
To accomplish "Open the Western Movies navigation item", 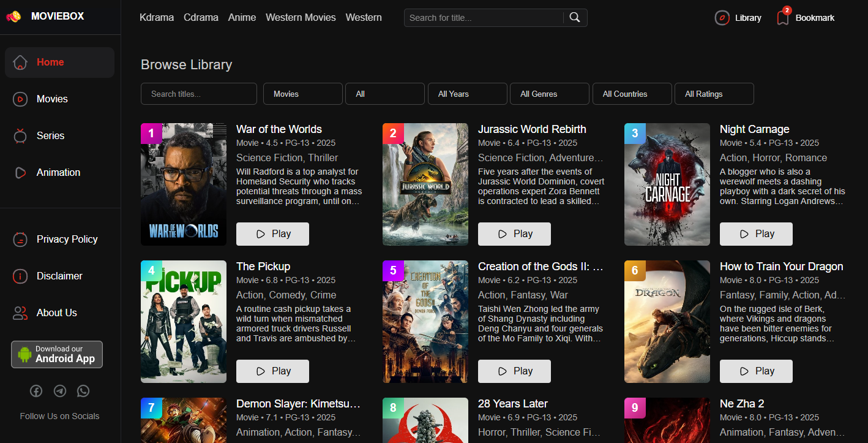I will point(301,18).
